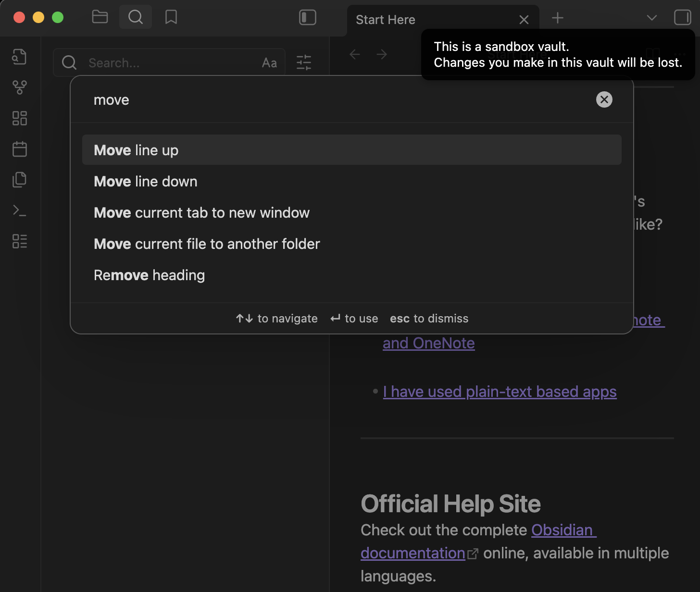This screenshot has width=700, height=592.
Task: Open 'I have used plain-text based apps' link
Action: 500,392
